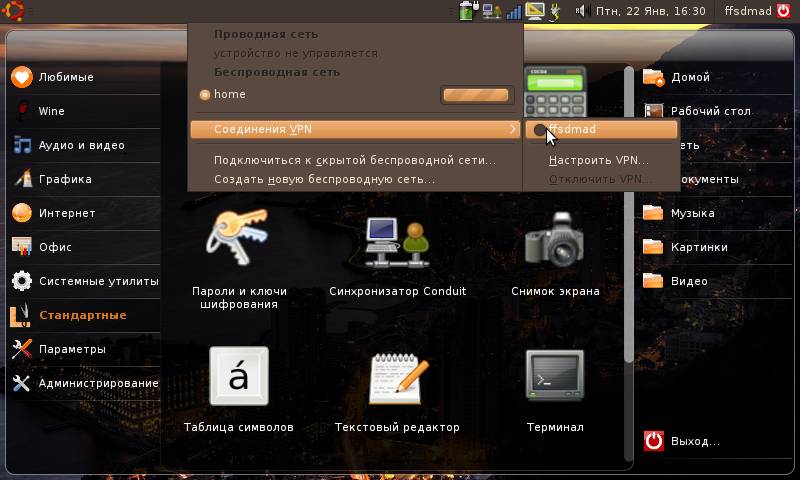Expand the Соединения VPN submenu
This screenshot has width=800, height=480.
coord(355,130)
